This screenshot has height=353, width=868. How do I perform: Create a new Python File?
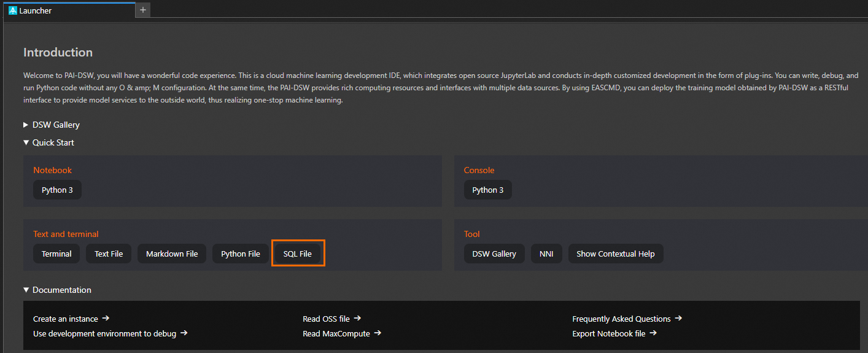point(241,254)
